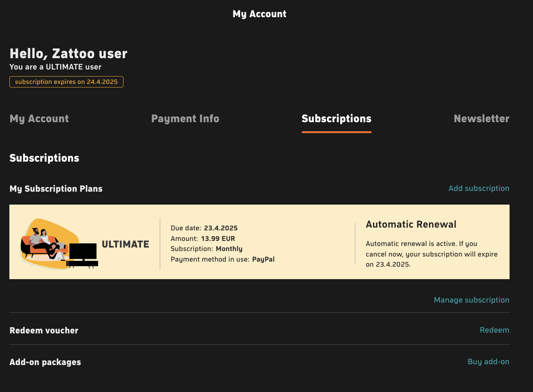
Task: Click the Buy add-on link
Action: [x=488, y=362]
